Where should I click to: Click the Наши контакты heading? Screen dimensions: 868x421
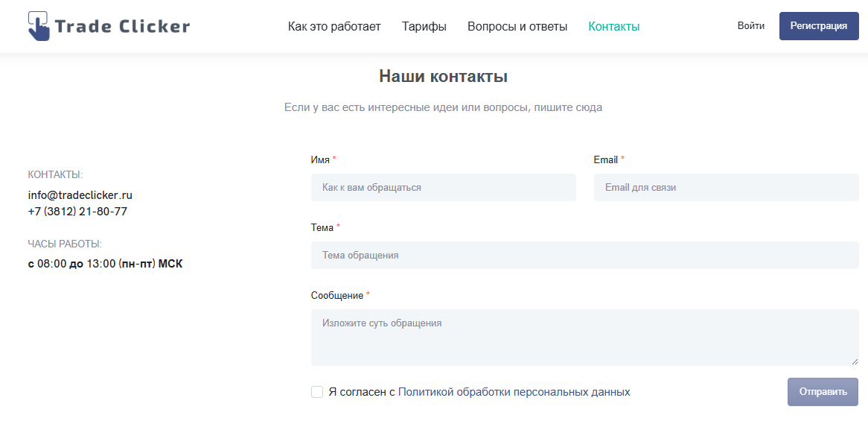pyautogui.click(x=444, y=77)
